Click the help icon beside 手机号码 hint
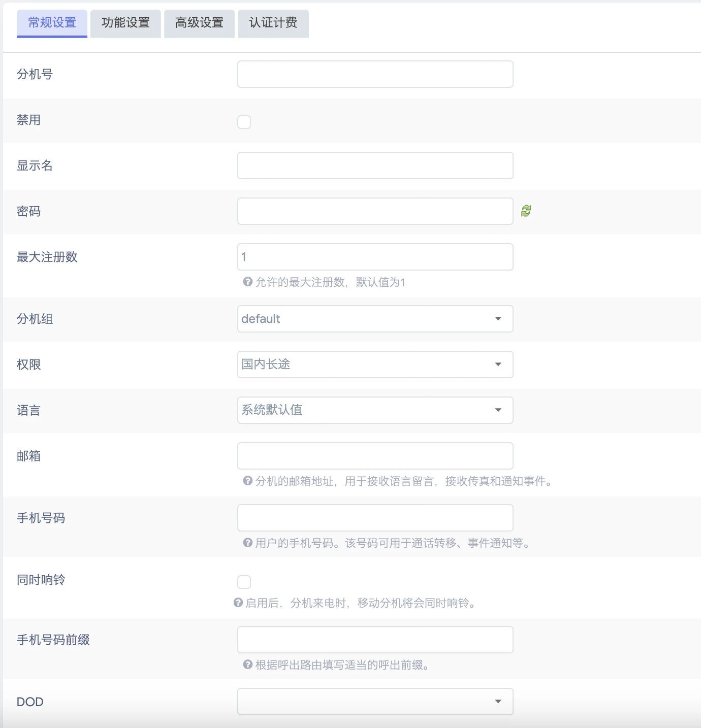Image resolution: width=701 pixels, height=728 pixels. pyautogui.click(x=247, y=543)
